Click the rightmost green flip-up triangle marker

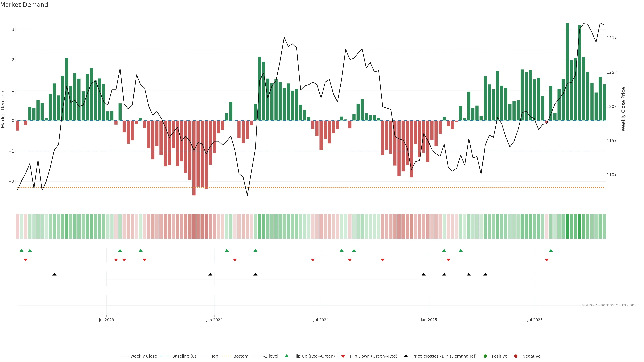pos(551,250)
